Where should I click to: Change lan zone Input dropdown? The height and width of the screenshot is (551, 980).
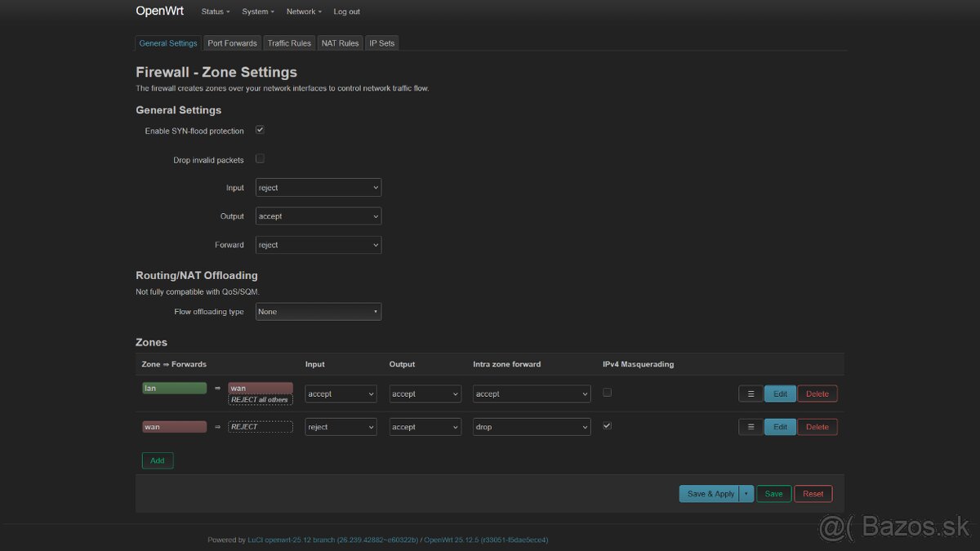pos(341,393)
